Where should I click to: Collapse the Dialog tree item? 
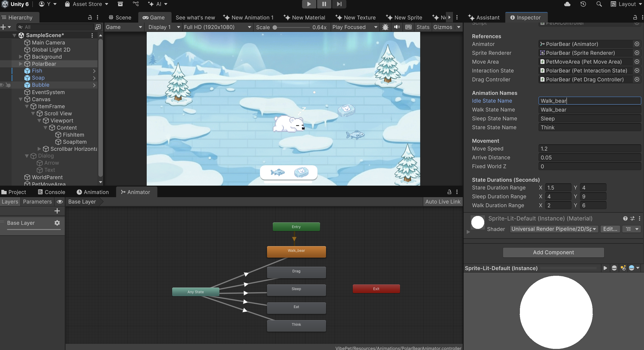(27, 156)
